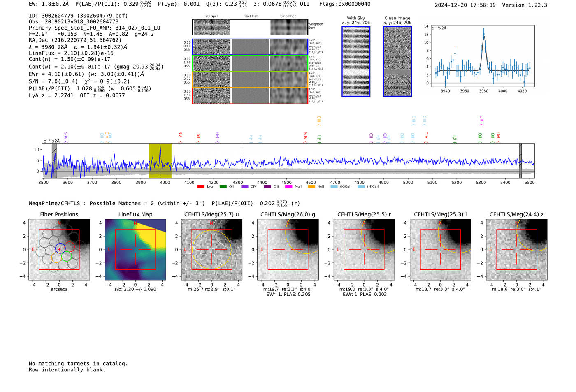The width and height of the screenshot is (576, 392).
Task: Click the 'λ = 3980.28Å' wavelength line
Action: point(78,47)
